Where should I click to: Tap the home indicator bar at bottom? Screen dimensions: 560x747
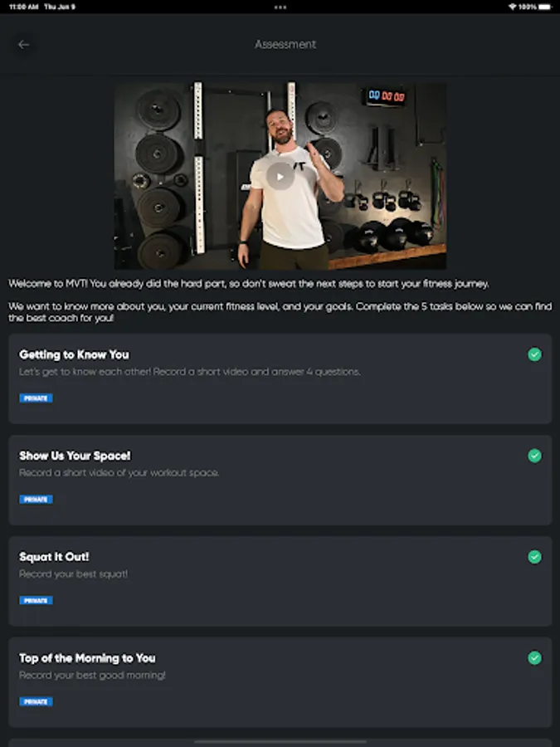[280, 742]
